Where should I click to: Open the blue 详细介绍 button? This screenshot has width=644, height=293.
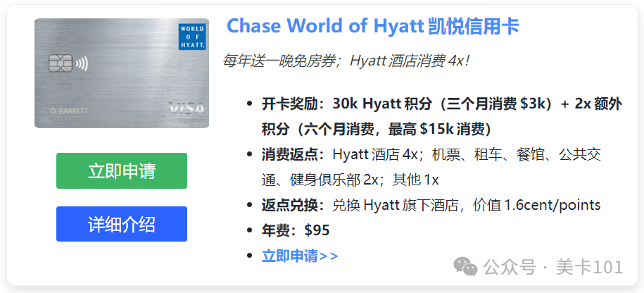[x=122, y=224]
